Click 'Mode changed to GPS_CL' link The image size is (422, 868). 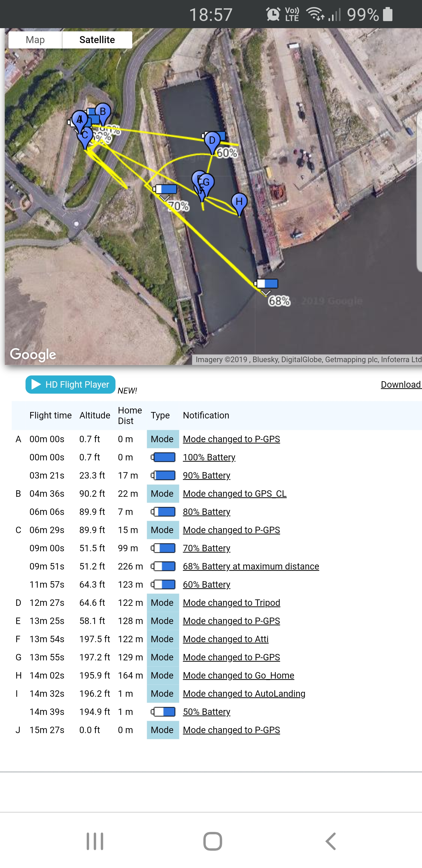[x=234, y=493]
